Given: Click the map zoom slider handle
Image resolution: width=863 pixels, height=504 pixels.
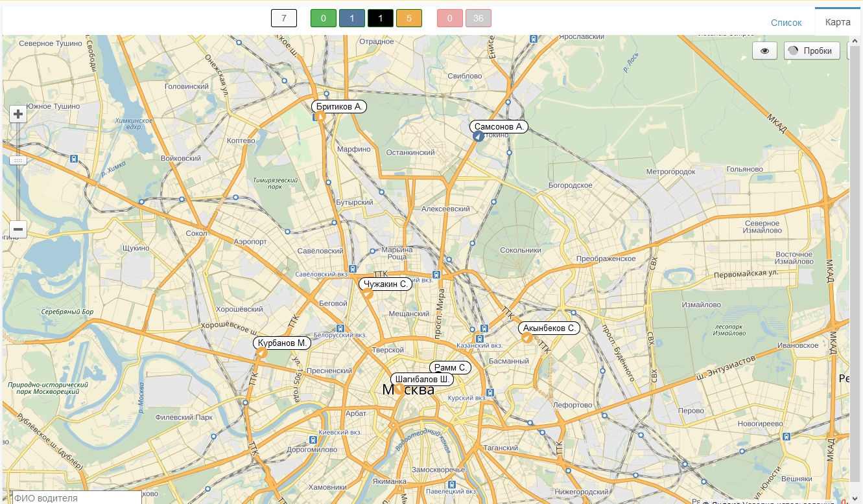Looking at the screenshot, I should (18, 159).
